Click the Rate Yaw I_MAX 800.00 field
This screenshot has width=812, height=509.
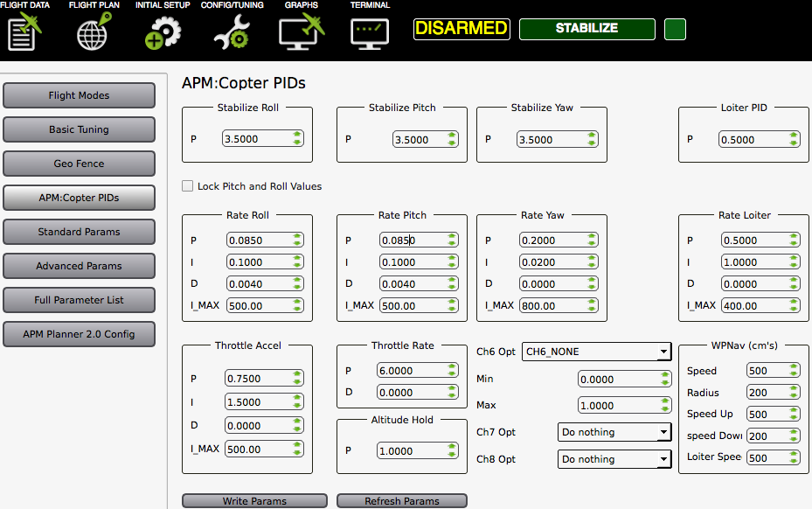pyautogui.click(x=559, y=305)
